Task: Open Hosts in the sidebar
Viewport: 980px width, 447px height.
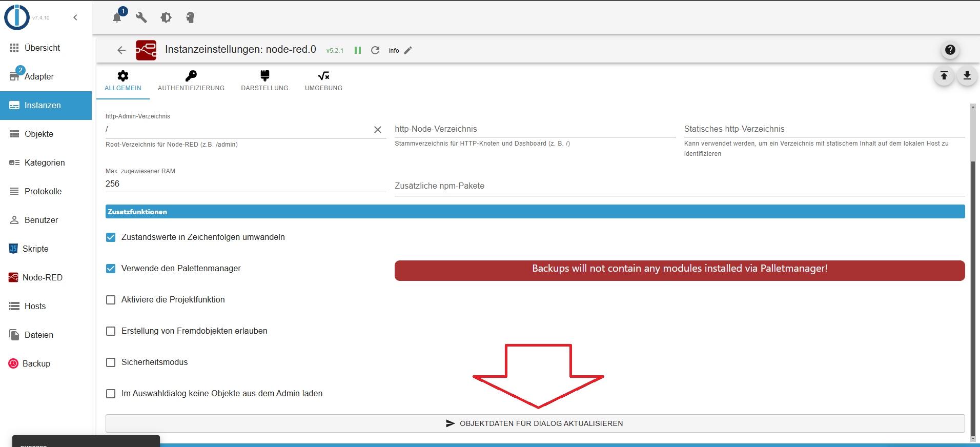Action: [x=46, y=306]
